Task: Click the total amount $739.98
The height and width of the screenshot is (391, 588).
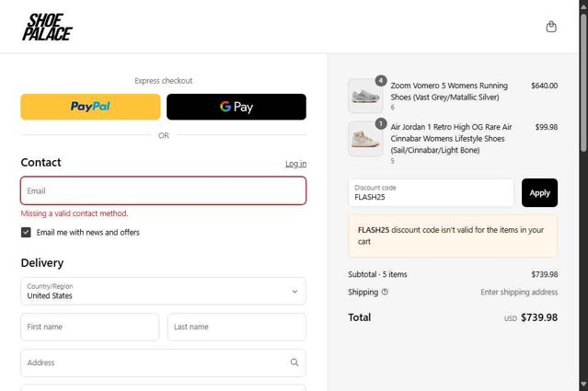Action: point(539,317)
